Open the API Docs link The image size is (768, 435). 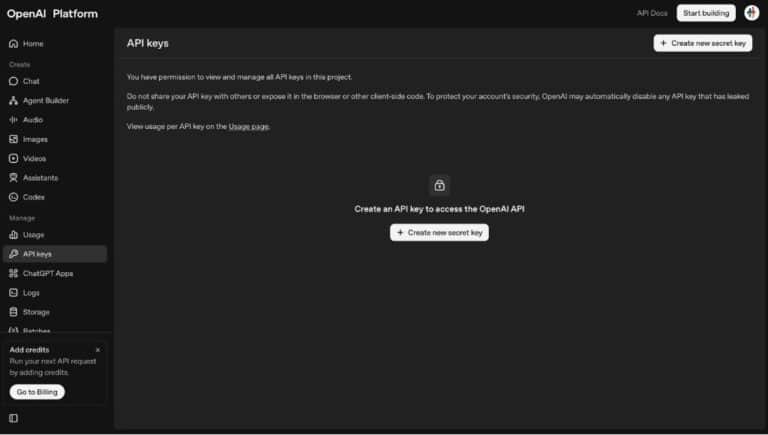[652, 13]
